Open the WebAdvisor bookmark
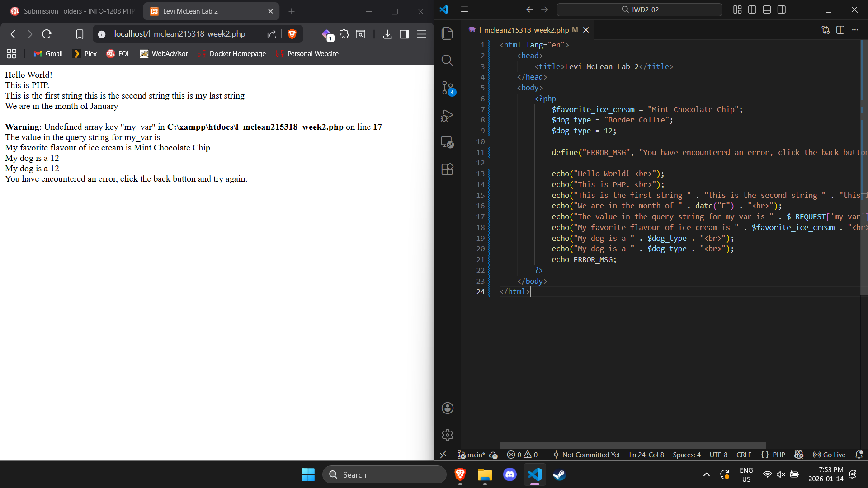Viewport: 868px width, 488px height. coord(164,54)
